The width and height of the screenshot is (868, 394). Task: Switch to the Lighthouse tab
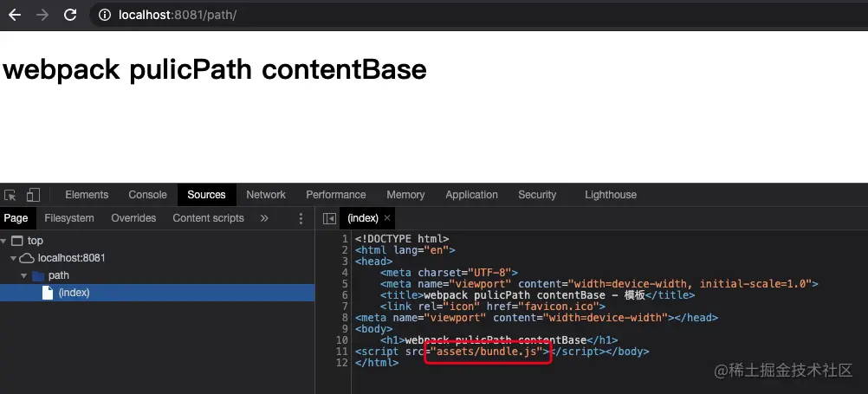pos(611,195)
